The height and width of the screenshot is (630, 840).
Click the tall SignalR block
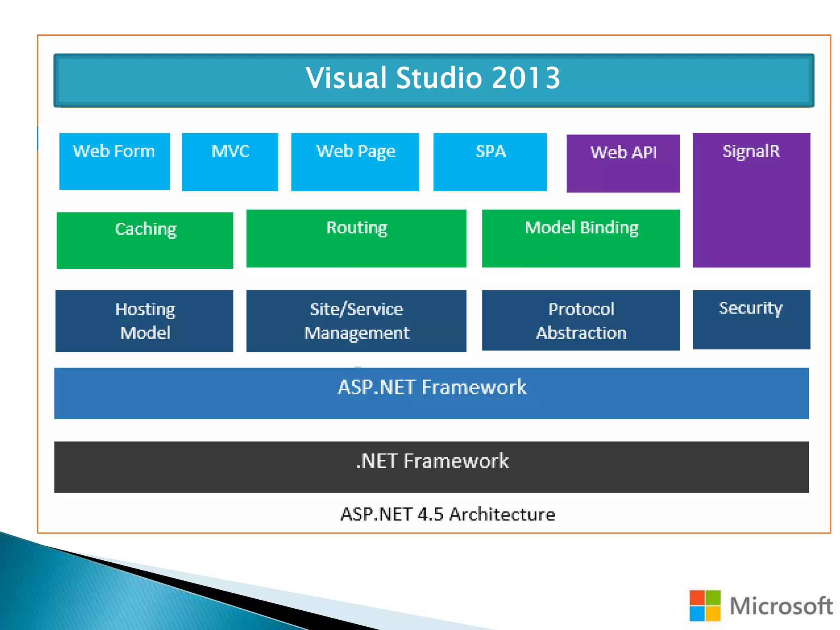pyautogui.click(x=751, y=200)
